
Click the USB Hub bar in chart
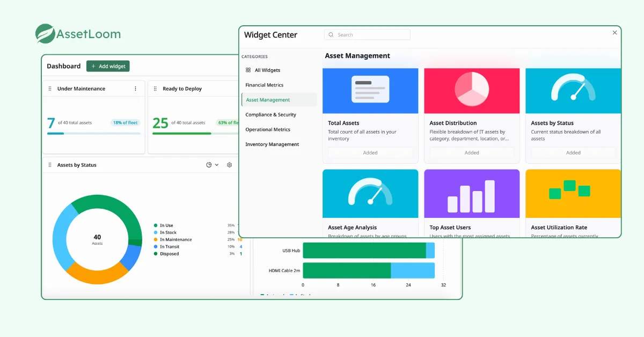tap(369, 251)
